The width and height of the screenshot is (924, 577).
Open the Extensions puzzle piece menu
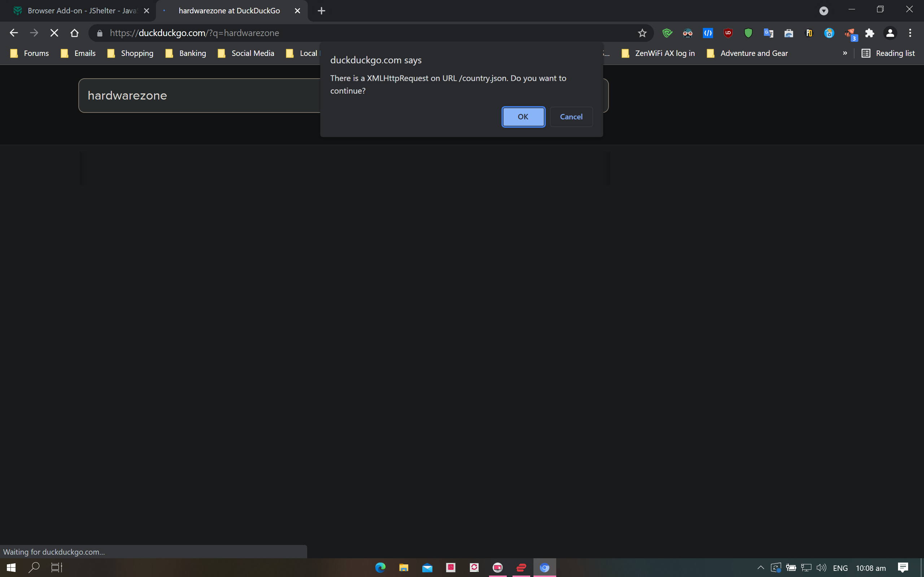869,33
